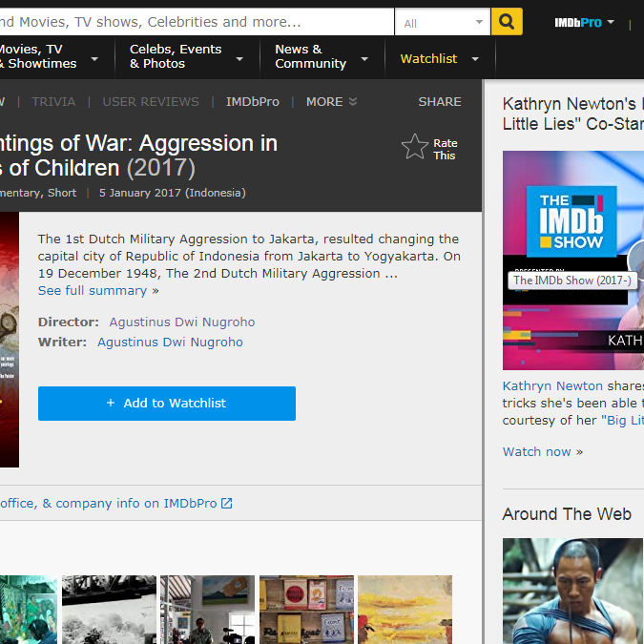This screenshot has height=644, width=644.
Task: Click the yellow search magnifier button
Action: 507,22
